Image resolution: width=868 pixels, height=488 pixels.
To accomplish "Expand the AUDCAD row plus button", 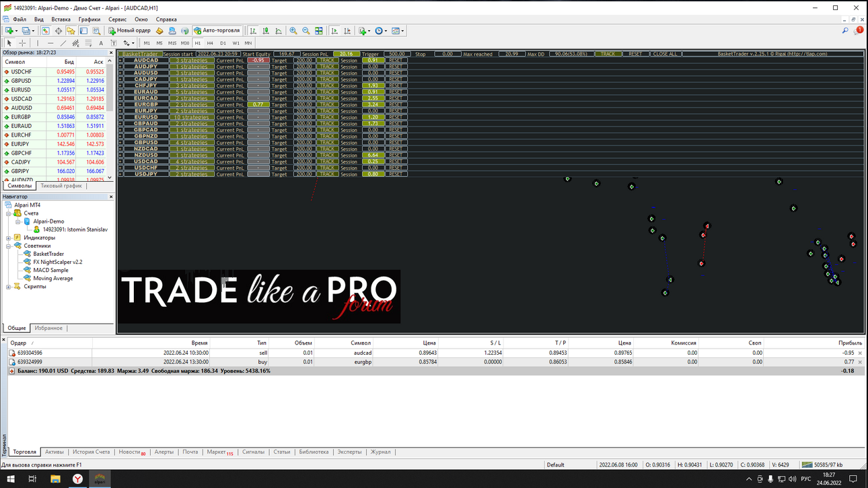I will point(120,60).
